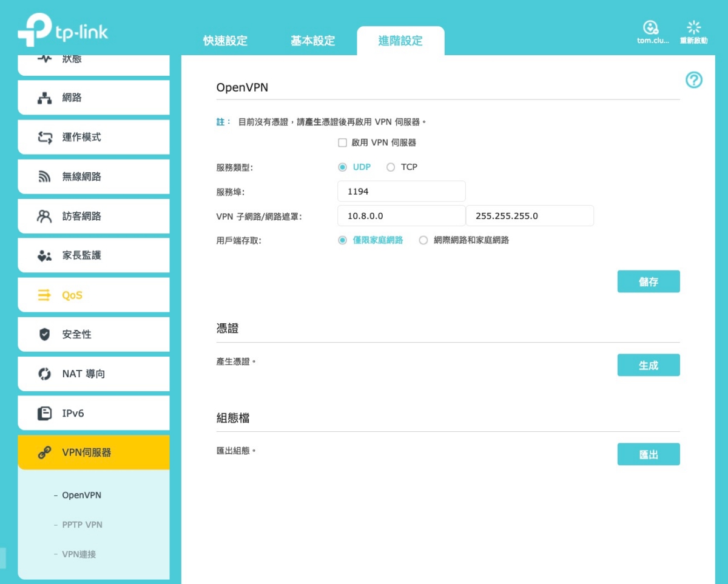Choose 網際網路和家庭網路 client access option

pos(423,240)
